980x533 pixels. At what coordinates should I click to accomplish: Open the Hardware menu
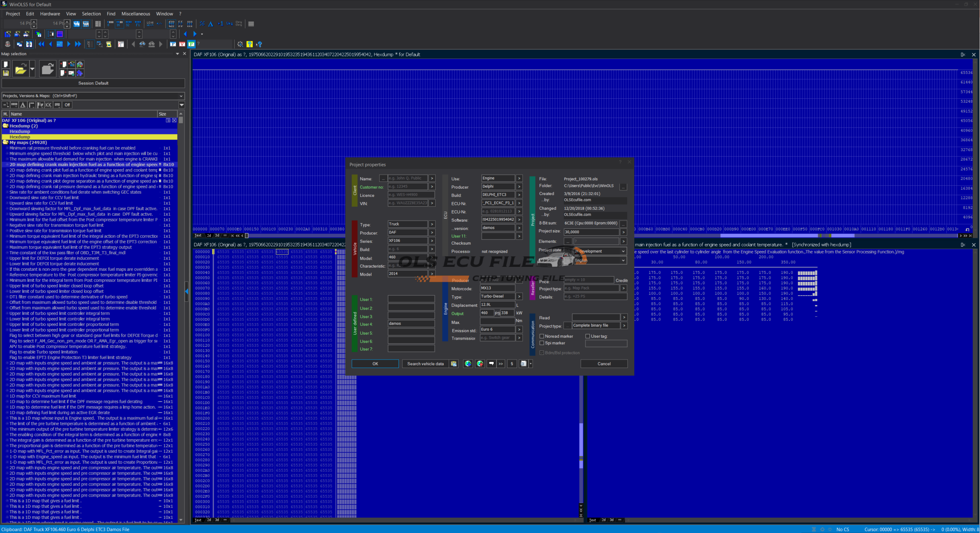tap(50, 14)
